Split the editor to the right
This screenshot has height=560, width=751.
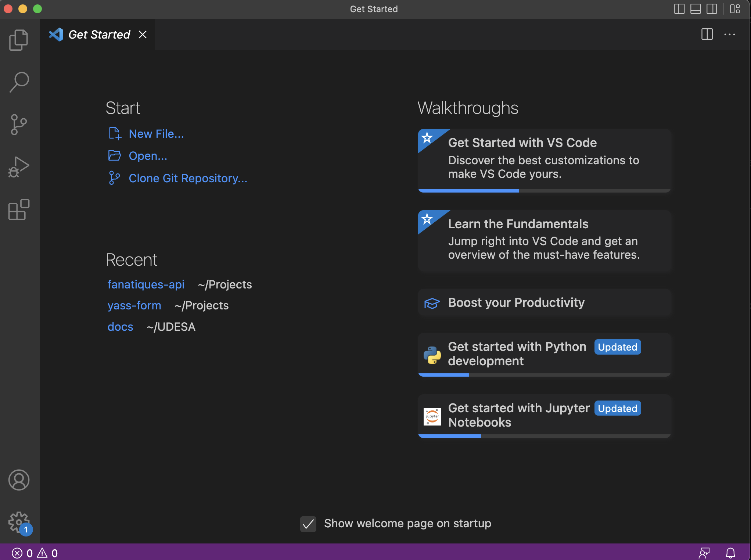pos(707,34)
